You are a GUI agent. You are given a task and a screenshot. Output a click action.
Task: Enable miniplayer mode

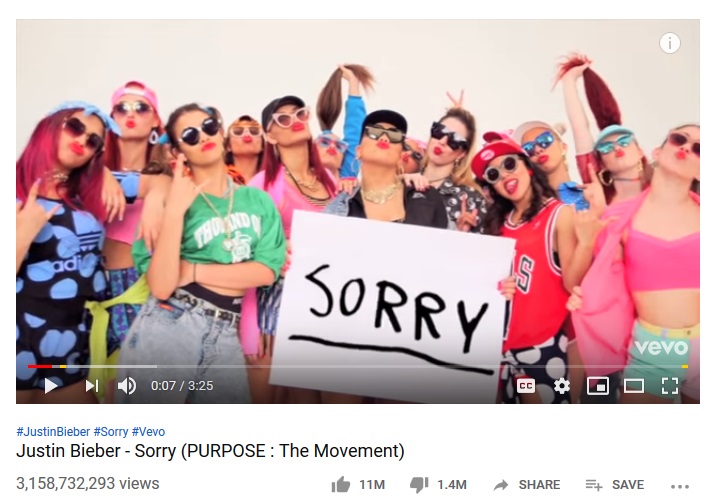pos(597,386)
